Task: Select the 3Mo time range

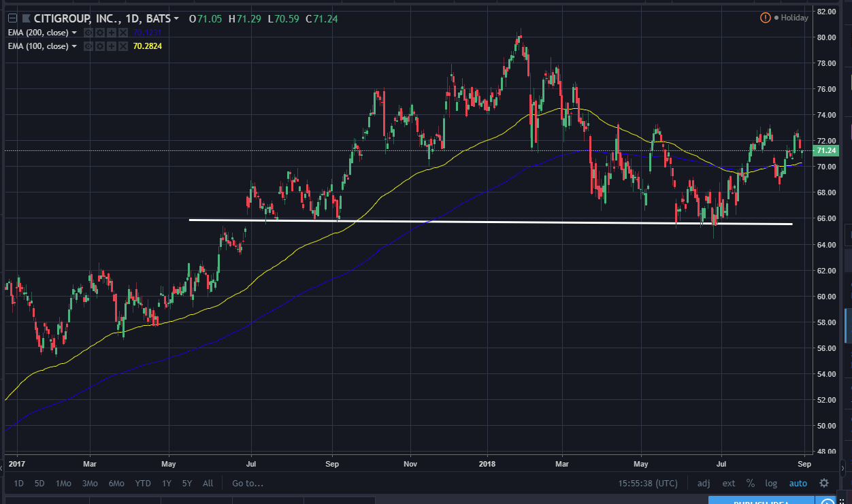Action: point(90,484)
